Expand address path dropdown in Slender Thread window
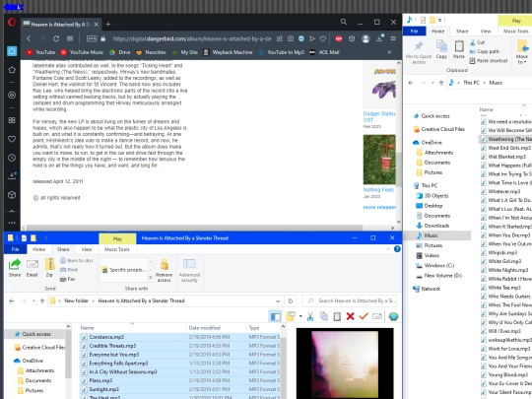The width and height of the screenshot is (532, 399). [x=278, y=300]
